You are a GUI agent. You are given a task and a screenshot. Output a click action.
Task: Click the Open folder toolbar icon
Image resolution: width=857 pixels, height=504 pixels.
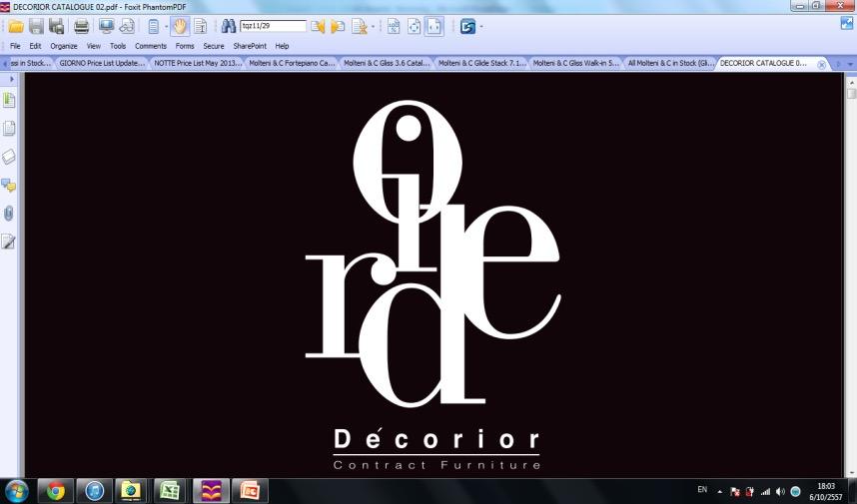(x=16, y=26)
